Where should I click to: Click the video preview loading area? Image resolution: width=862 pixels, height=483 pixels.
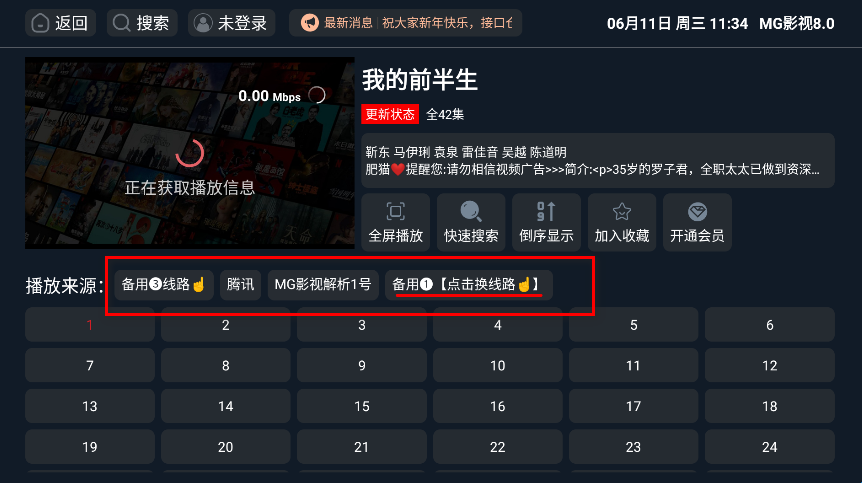coord(190,153)
